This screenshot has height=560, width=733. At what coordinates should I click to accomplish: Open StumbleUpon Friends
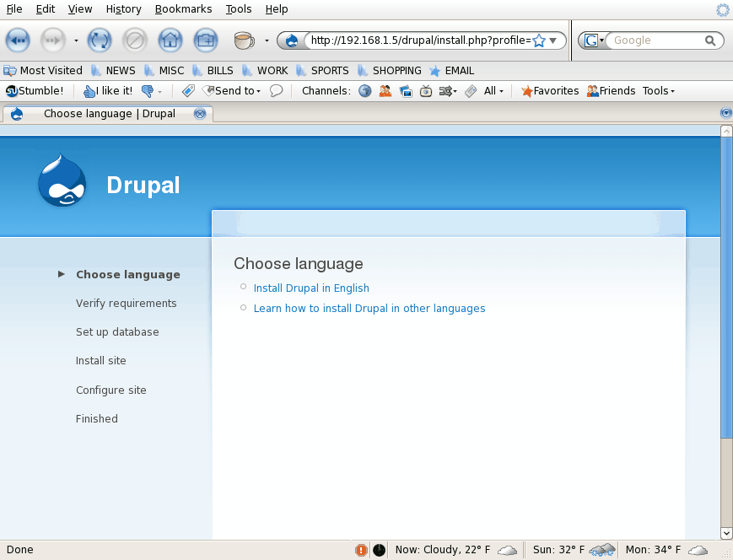click(x=611, y=91)
